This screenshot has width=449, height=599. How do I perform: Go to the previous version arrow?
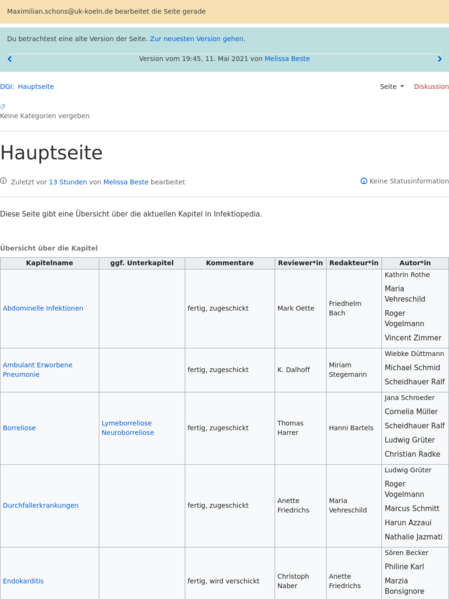point(10,59)
